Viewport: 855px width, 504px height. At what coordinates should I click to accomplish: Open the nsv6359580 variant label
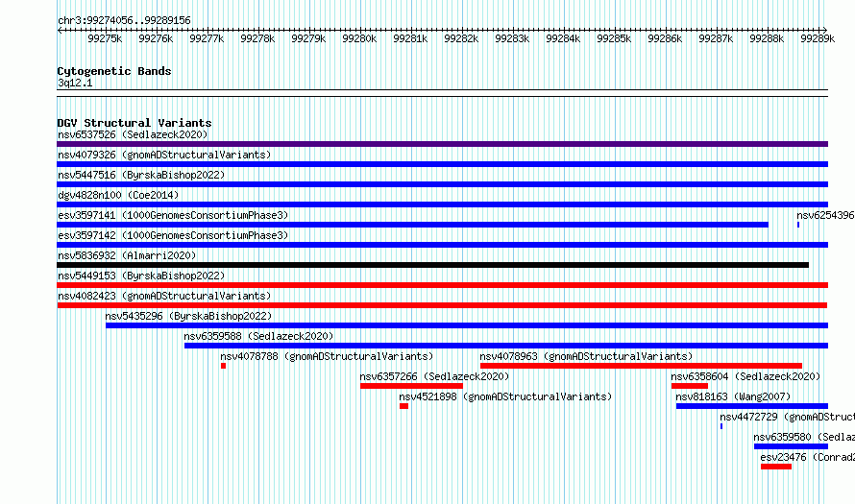coord(804,437)
